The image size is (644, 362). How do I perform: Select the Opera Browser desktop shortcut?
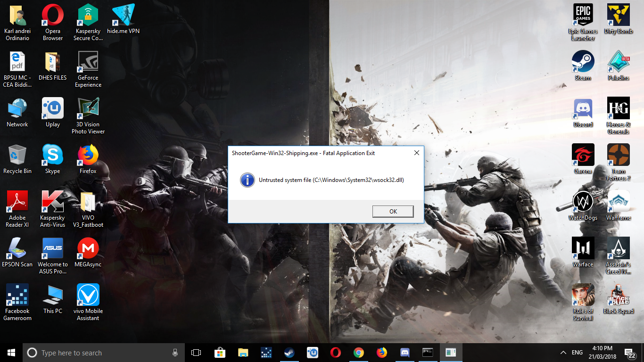pos(53,23)
